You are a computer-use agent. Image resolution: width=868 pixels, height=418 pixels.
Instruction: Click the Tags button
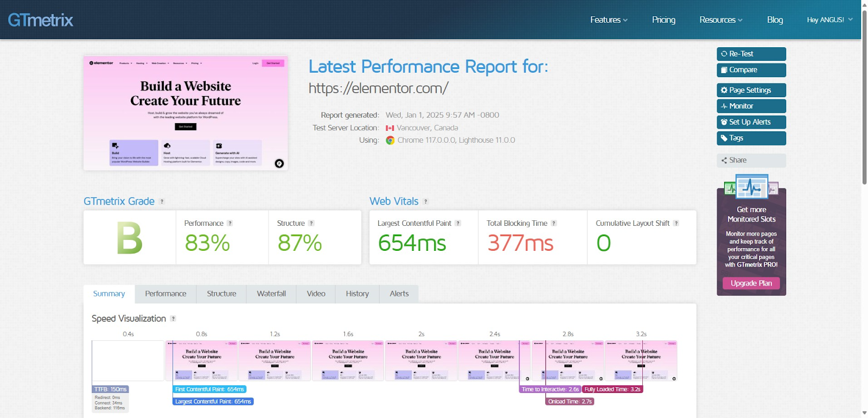click(x=751, y=138)
